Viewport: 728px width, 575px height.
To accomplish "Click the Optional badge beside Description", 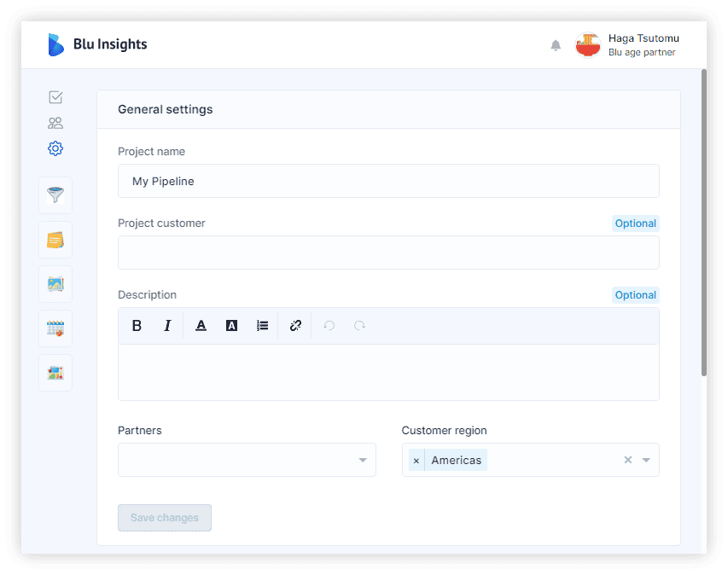I will click(x=635, y=295).
